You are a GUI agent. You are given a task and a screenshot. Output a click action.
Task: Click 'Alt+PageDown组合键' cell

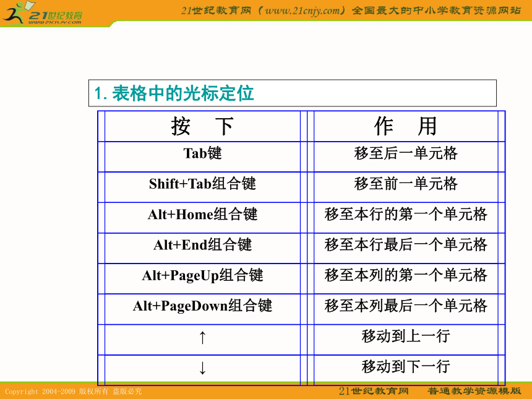click(202, 309)
